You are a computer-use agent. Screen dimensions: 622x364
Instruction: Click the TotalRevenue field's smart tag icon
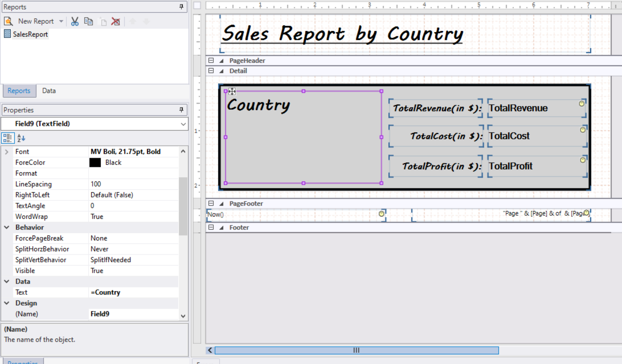tap(581, 104)
